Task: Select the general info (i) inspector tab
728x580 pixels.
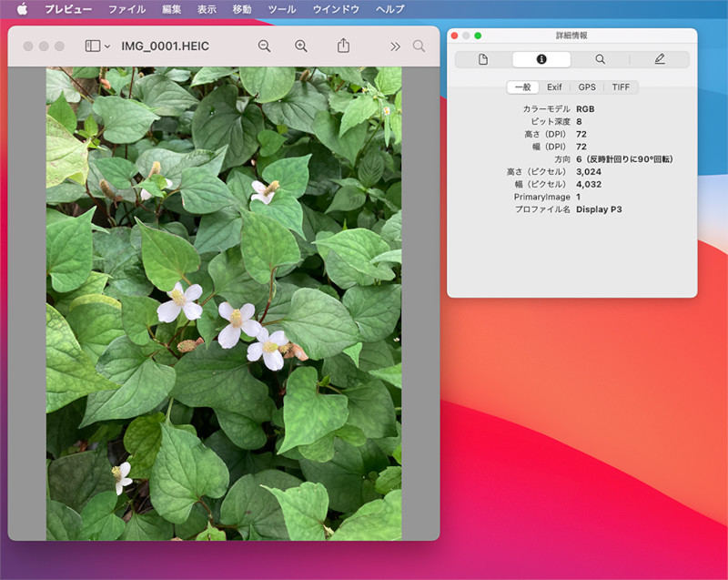Action: pos(541,59)
